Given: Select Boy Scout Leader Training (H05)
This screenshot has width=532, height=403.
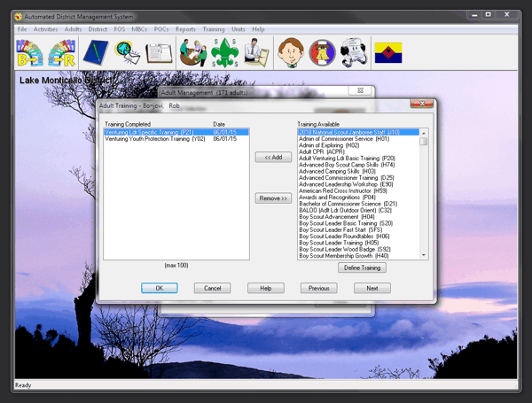Looking at the screenshot, I should click(358, 243).
